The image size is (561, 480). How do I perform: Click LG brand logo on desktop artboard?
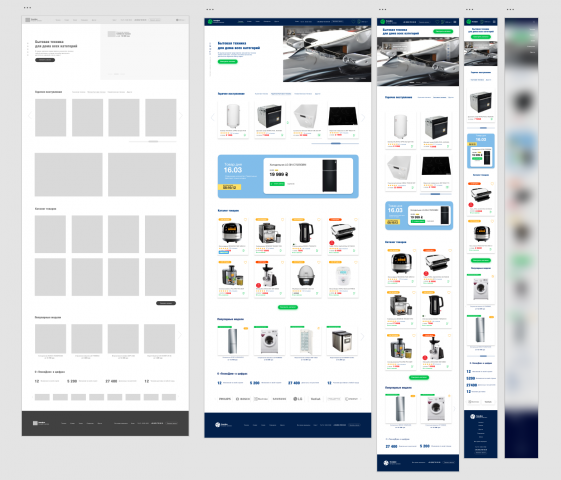[298, 399]
